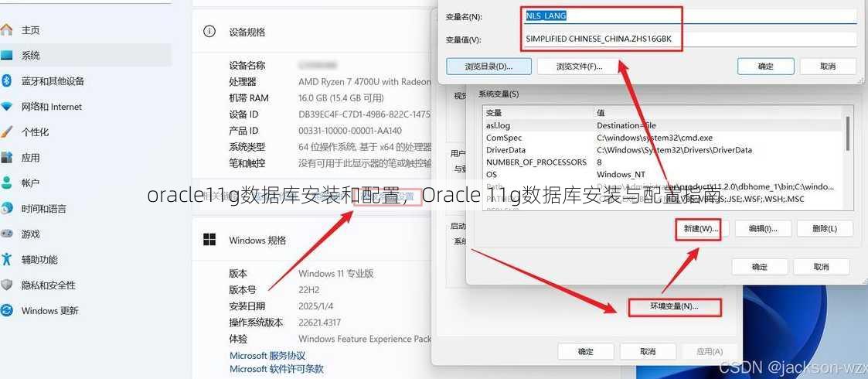Click 确定 in environment variables dialog
The width and height of the screenshot is (868, 379).
[760, 267]
